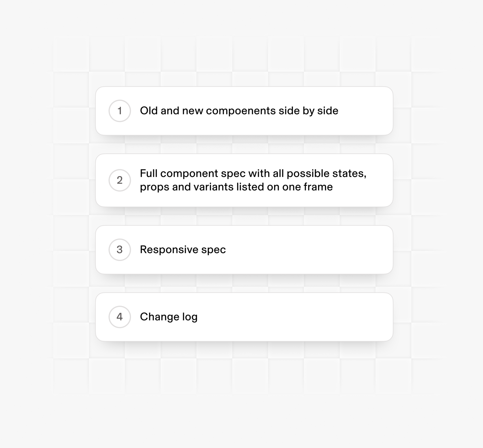Click the misspelled word 'compoenents'
This screenshot has height=448, width=483.
pyautogui.click(x=241, y=111)
